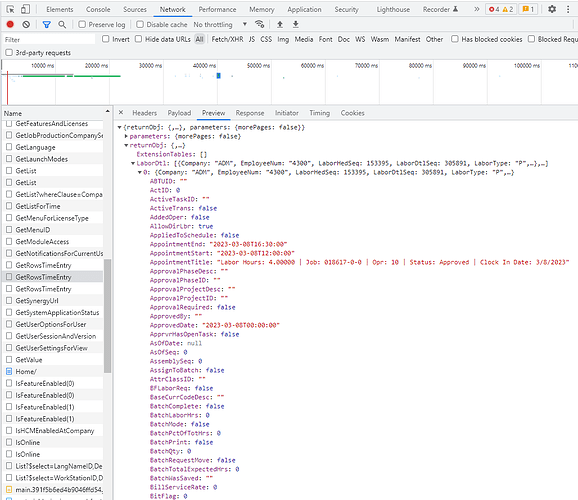Open errors and warnings counter
The image size is (578, 500).
pyautogui.click(x=501, y=9)
